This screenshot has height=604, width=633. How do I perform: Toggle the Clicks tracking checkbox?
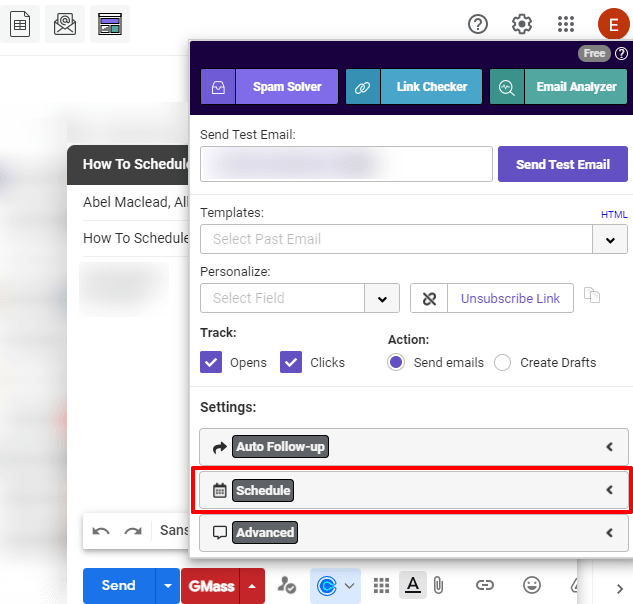[x=291, y=362]
